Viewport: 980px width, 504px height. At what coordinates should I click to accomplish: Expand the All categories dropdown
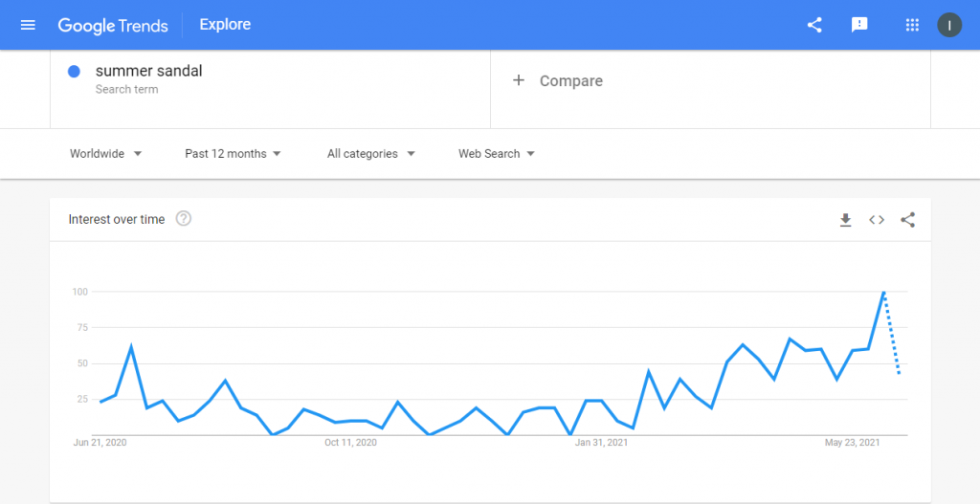coord(371,154)
